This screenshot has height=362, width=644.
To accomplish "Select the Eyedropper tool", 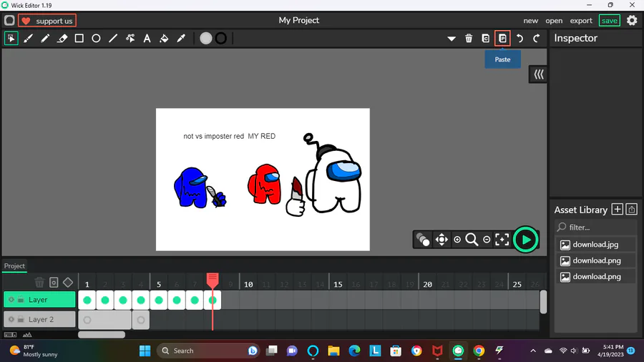I will (181, 38).
